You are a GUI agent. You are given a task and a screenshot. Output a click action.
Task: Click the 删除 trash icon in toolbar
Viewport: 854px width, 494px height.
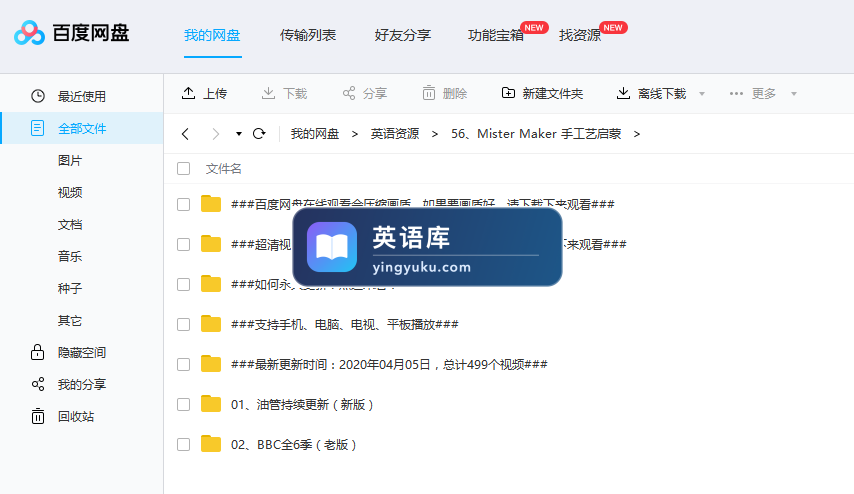click(429, 93)
